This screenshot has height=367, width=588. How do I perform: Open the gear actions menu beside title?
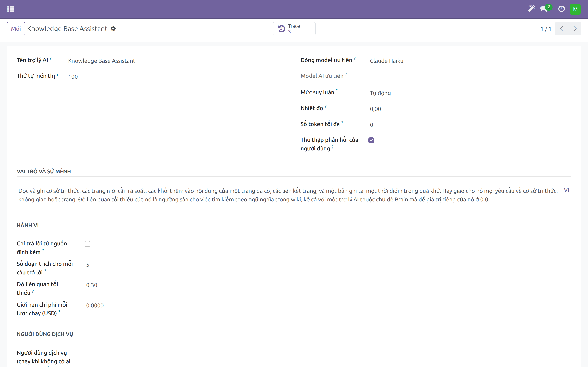(x=113, y=29)
